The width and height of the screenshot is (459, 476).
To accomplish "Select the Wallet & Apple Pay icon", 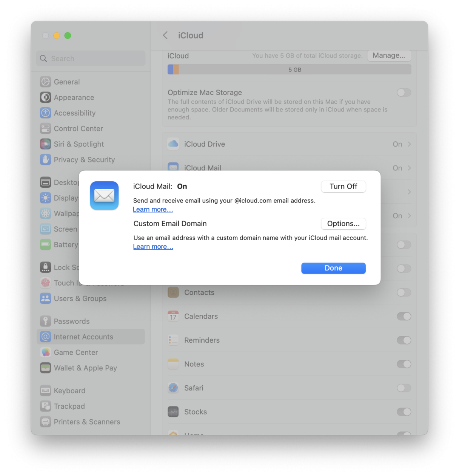I will (x=45, y=368).
